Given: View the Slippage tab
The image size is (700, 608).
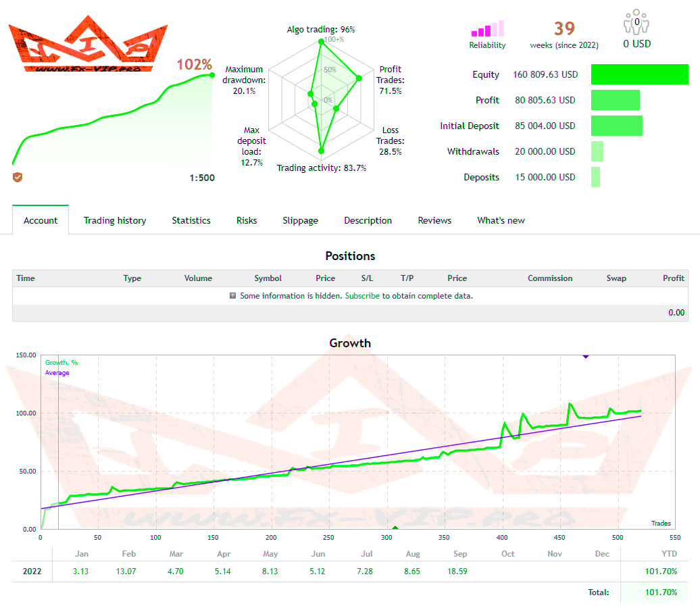Looking at the screenshot, I should 300,220.
